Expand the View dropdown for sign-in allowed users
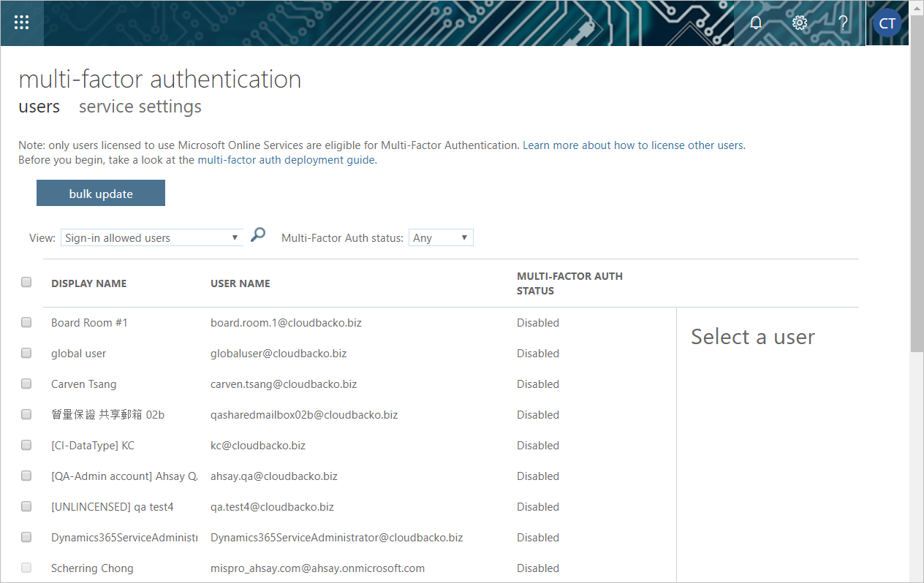The height and width of the screenshot is (583, 924). tap(151, 237)
